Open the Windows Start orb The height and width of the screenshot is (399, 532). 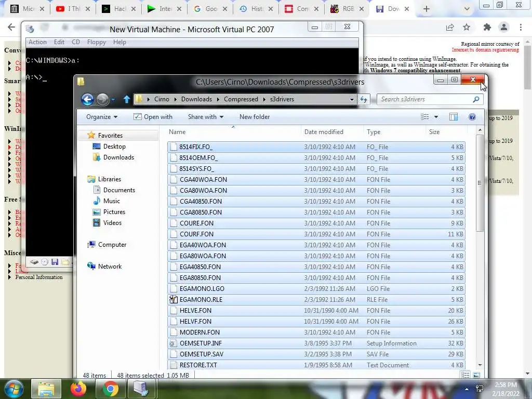(x=14, y=389)
